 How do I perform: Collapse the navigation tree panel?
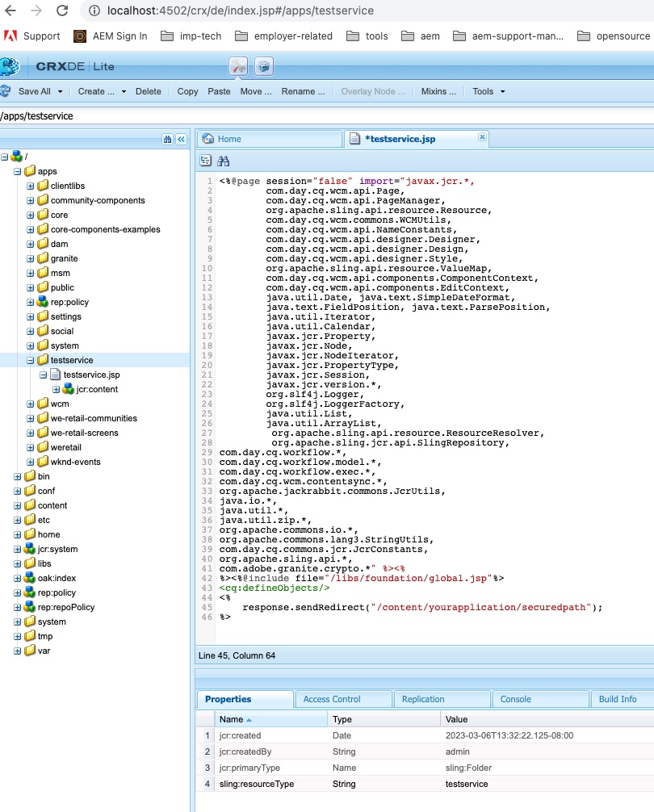[181, 139]
